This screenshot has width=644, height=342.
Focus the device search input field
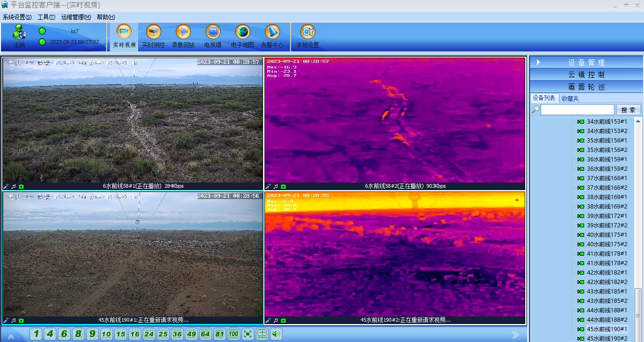[577, 110]
